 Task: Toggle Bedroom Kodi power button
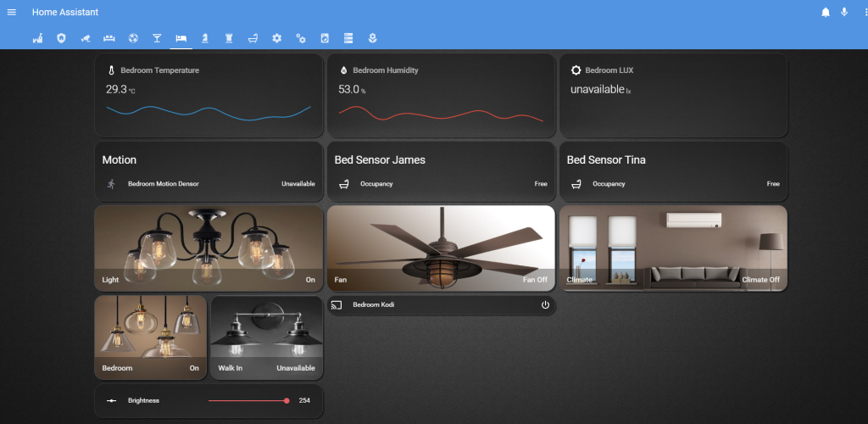tap(545, 305)
